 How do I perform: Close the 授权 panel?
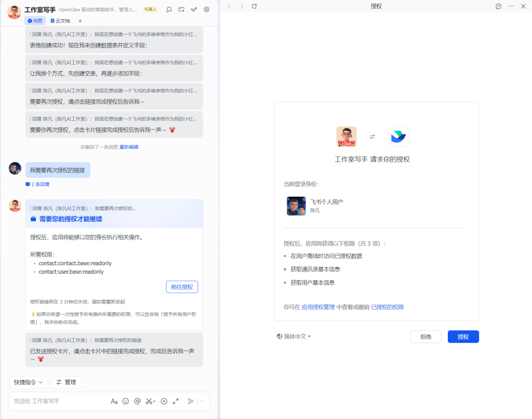[x=523, y=6]
